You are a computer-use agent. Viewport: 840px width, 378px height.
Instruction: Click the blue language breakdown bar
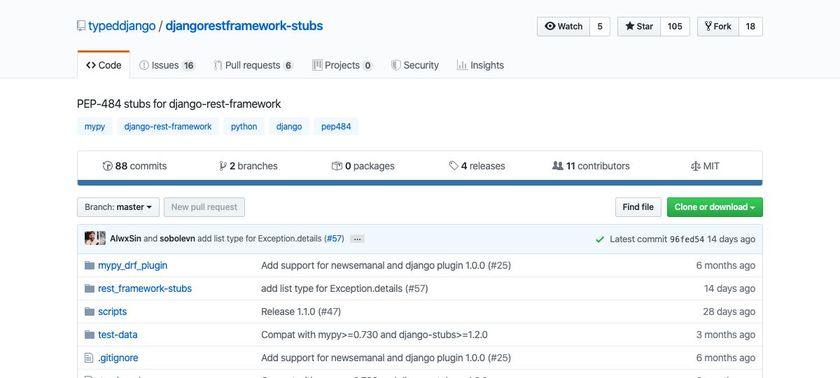419,183
